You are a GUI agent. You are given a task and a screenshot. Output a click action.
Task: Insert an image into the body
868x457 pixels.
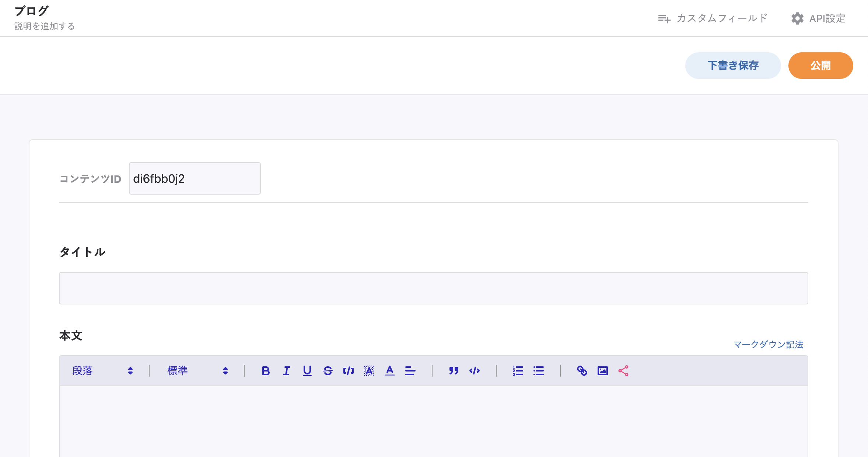[x=602, y=371]
